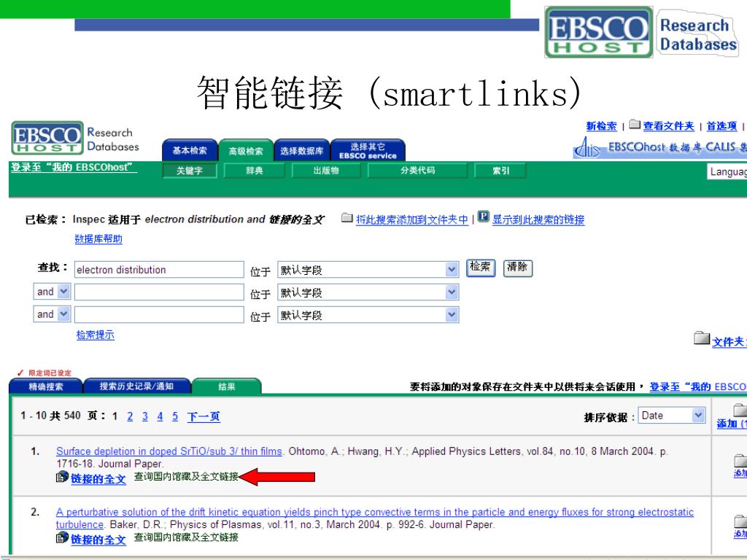Click the add folder icon for result 2
The image size is (747, 560).
740,521
